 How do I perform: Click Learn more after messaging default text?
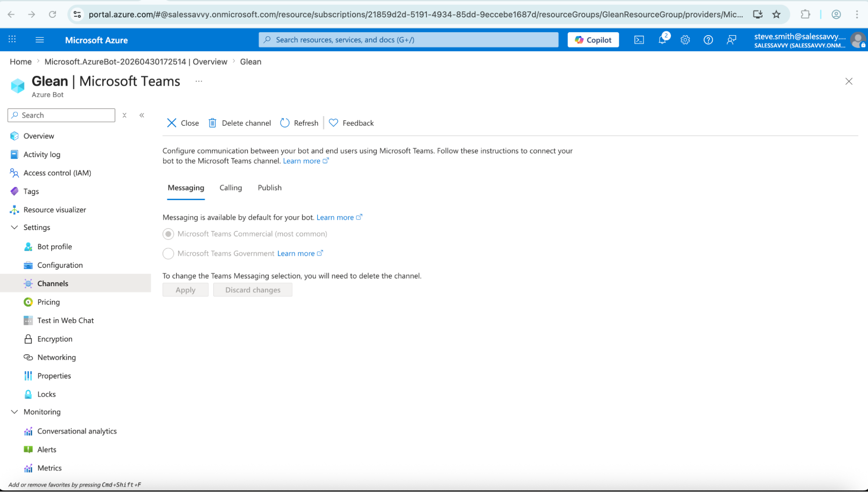pos(339,217)
